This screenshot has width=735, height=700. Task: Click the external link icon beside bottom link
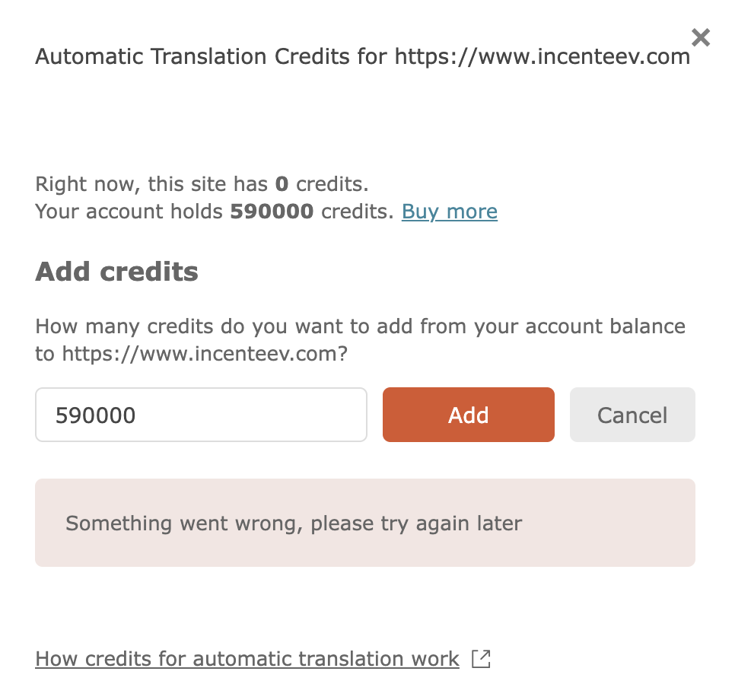coord(481,659)
